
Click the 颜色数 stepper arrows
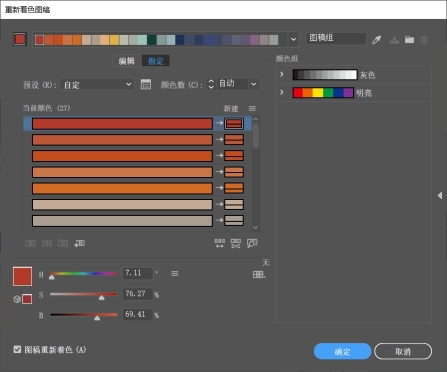point(211,84)
